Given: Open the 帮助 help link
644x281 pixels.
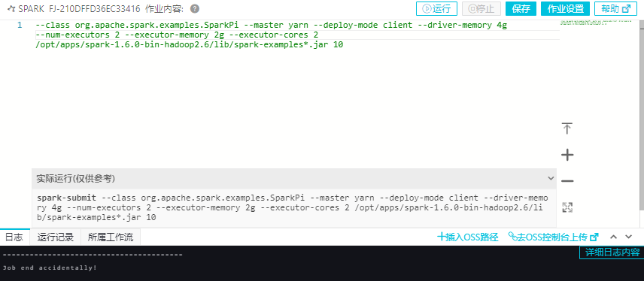Looking at the screenshot, I should click(615, 8).
